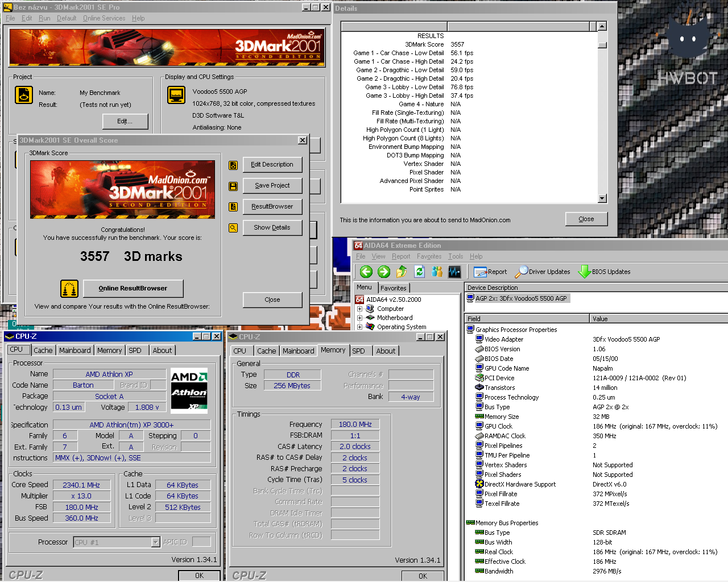Click the Edit Description button
728x582 pixels.
point(272,165)
